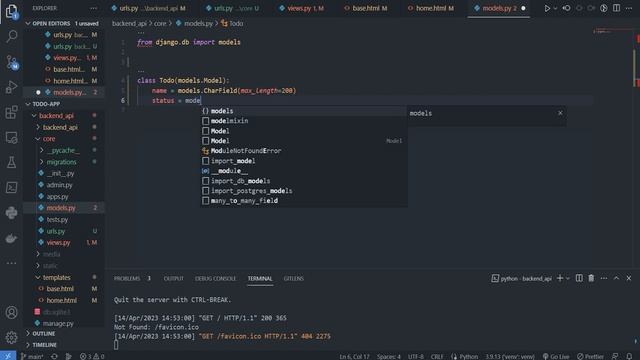Open editor More Actions ellipsis
Screen dimensions: 640x360
click(x=629, y=8)
